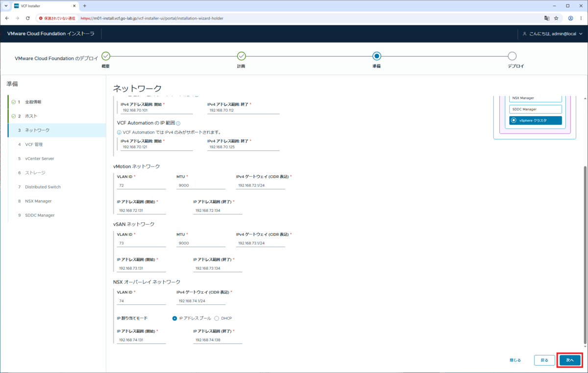Click the not-secure connection warning badge
Image resolution: width=588 pixels, height=373 pixels.
click(57, 18)
